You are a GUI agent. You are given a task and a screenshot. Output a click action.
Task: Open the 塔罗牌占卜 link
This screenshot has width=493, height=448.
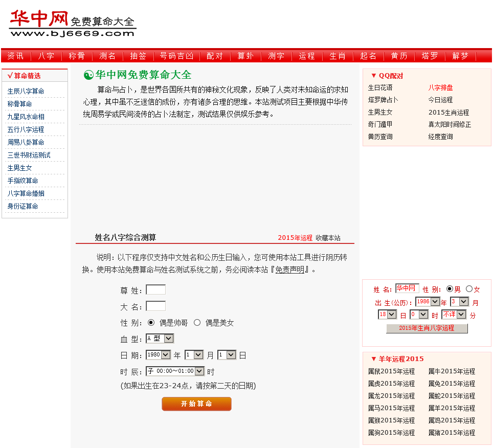pyautogui.click(x=383, y=100)
